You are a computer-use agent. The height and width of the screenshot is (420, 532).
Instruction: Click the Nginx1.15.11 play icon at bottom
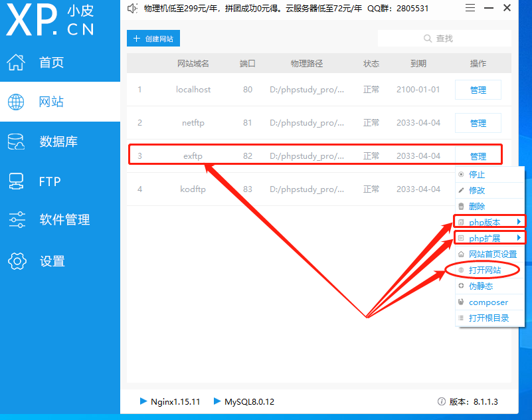pyautogui.click(x=143, y=401)
